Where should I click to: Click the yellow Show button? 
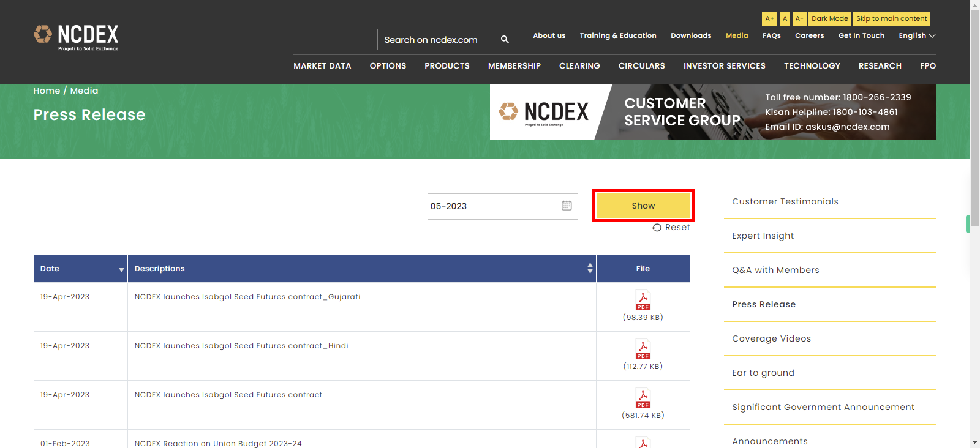click(x=643, y=206)
